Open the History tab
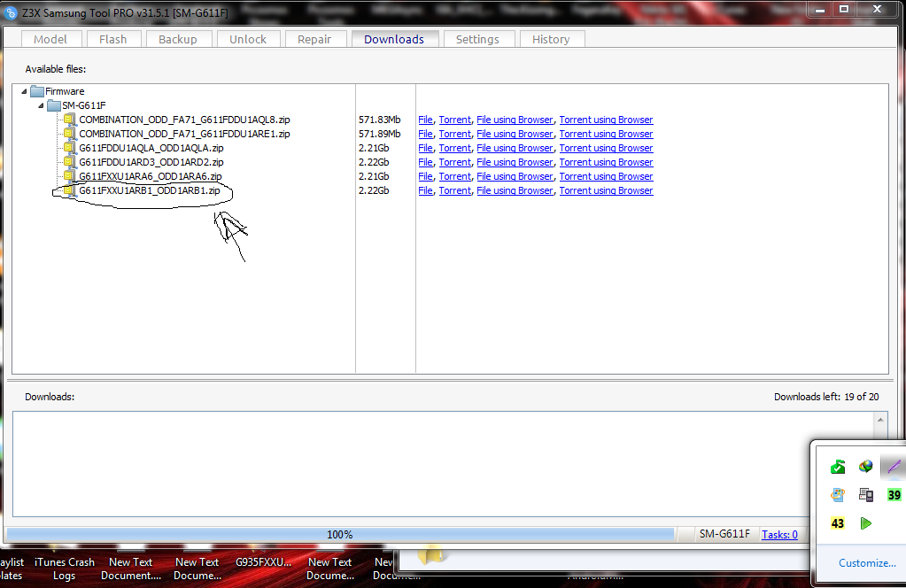Screen dimensions: 906x588 tap(551, 39)
